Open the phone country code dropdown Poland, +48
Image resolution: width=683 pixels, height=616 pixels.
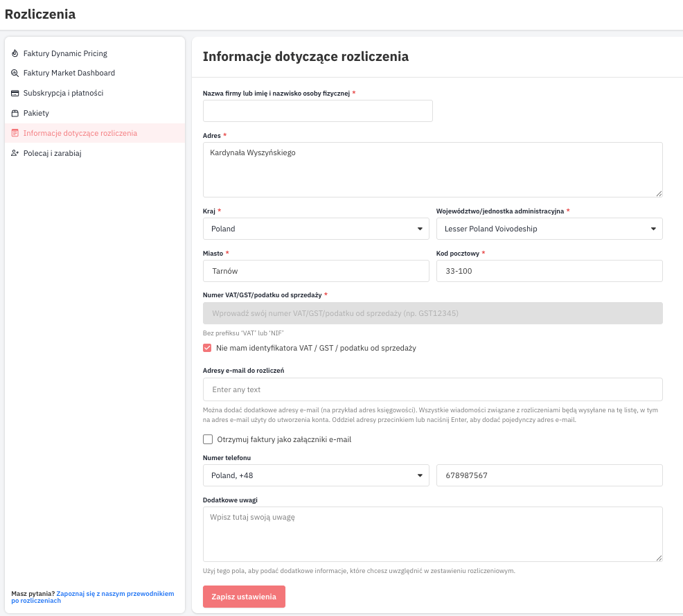(316, 475)
